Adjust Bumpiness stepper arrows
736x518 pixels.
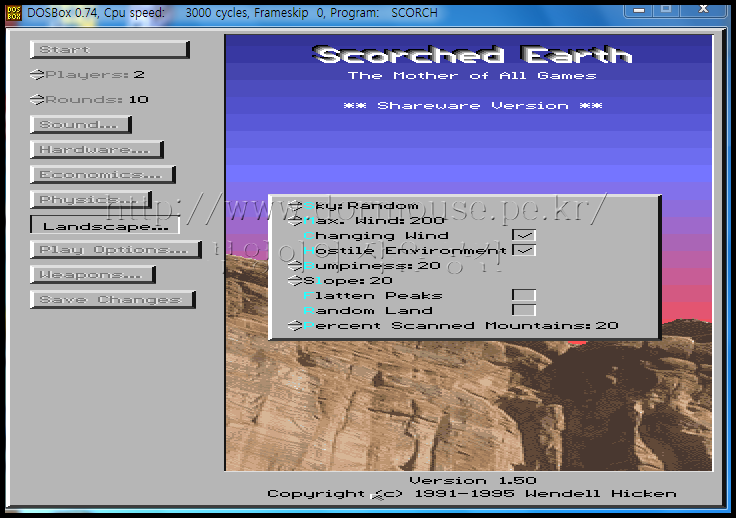click(x=295, y=266)
